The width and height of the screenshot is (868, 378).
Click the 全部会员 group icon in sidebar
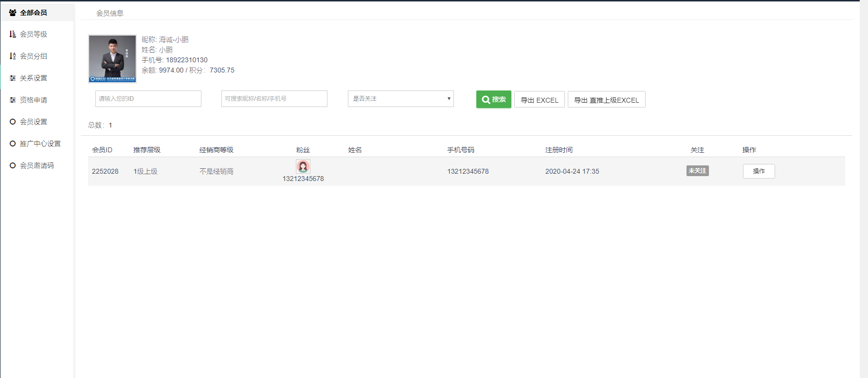tap(13, 13)
